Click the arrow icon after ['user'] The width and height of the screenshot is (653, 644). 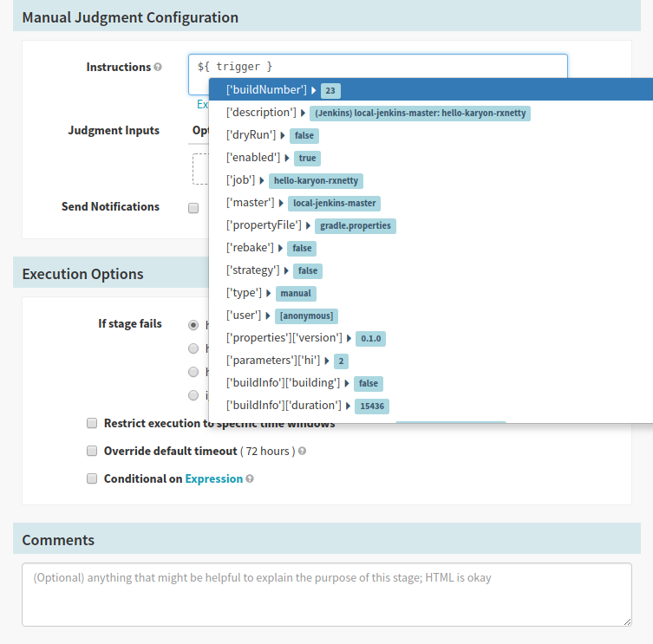(269, 315)
